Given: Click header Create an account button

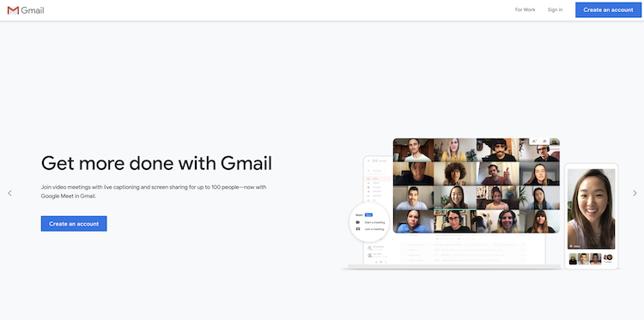Looking at the screenshot, I should coord(608,9).
